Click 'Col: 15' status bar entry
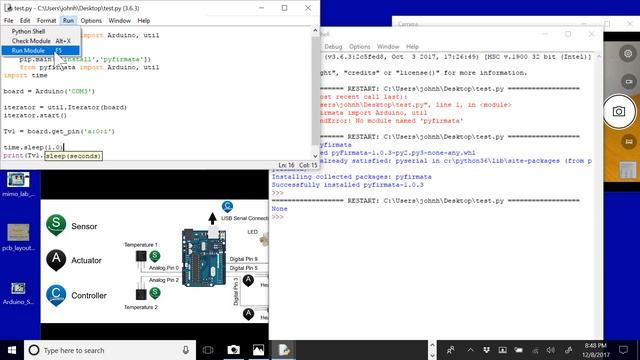 (x=308, y=165)
